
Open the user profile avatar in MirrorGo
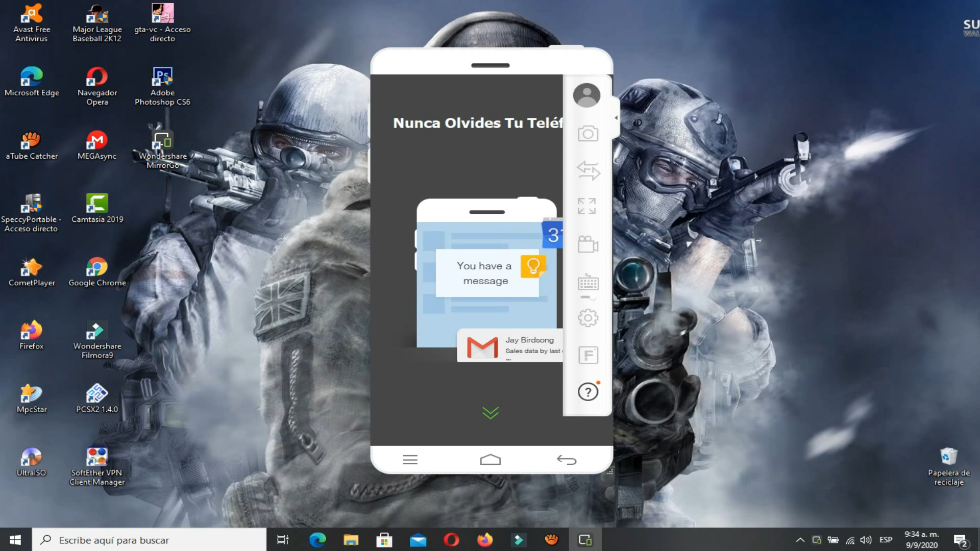click(586, 95)
